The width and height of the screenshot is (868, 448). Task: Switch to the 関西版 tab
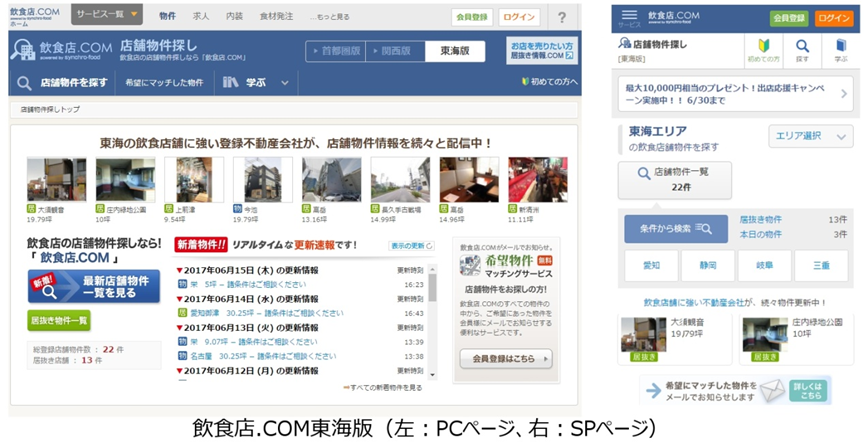click(x=395, y=51)
